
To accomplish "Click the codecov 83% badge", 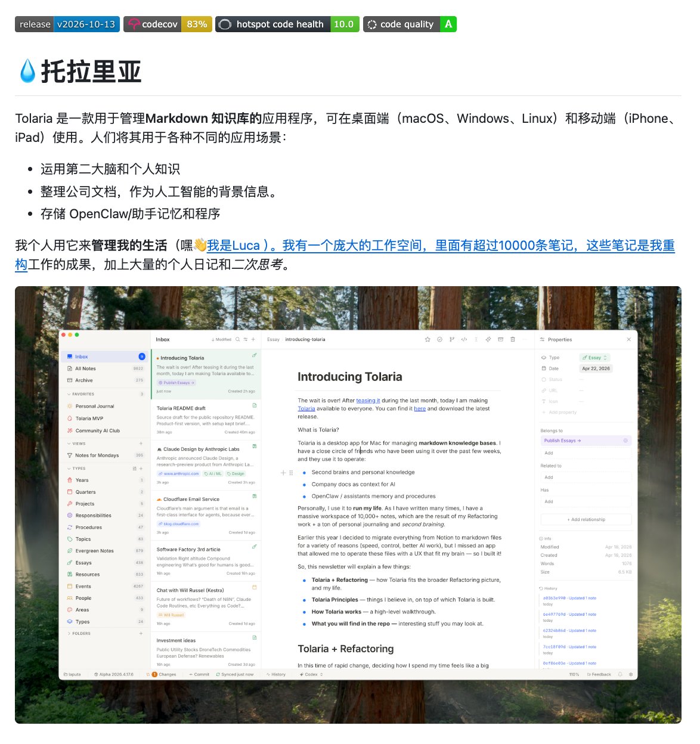I will (x=168, y=24).
